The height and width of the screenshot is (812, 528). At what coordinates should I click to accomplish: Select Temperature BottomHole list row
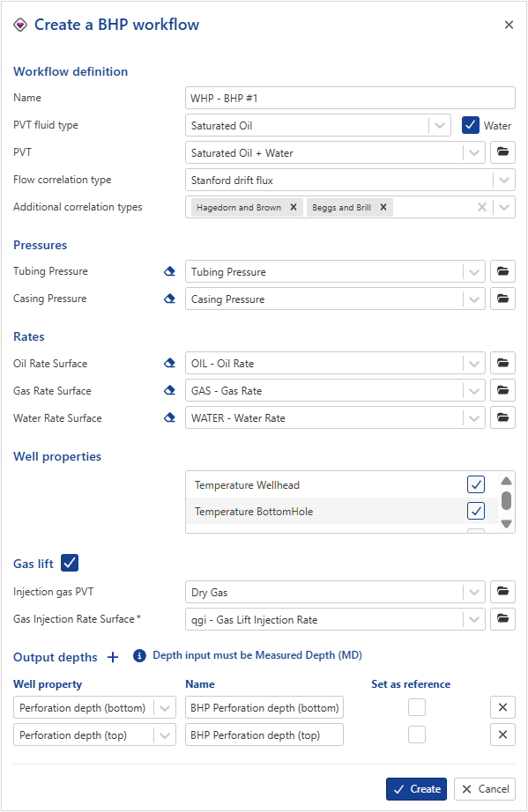tap(341, 511)
